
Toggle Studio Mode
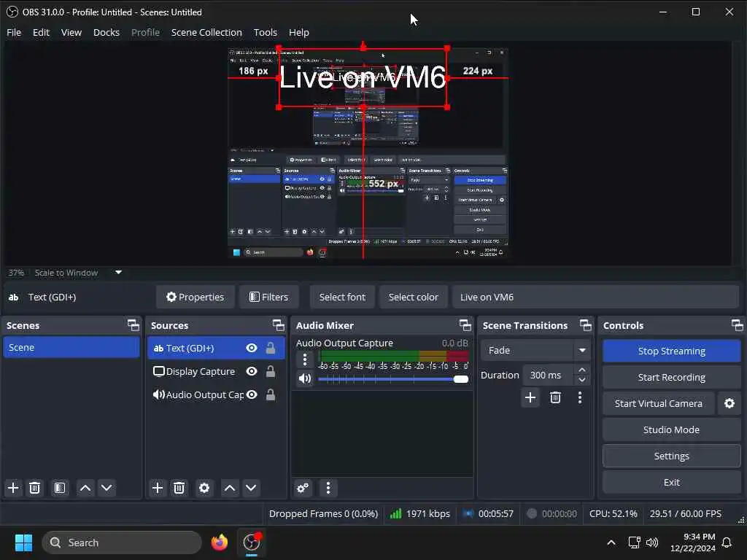pos(671,429)
